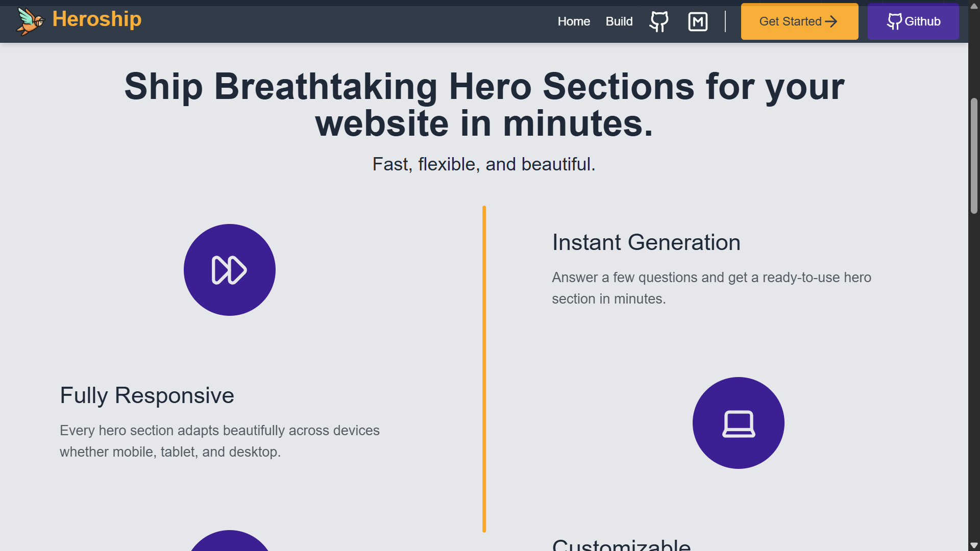Open the Medium M icon in navbar

[x=698, y=21]
